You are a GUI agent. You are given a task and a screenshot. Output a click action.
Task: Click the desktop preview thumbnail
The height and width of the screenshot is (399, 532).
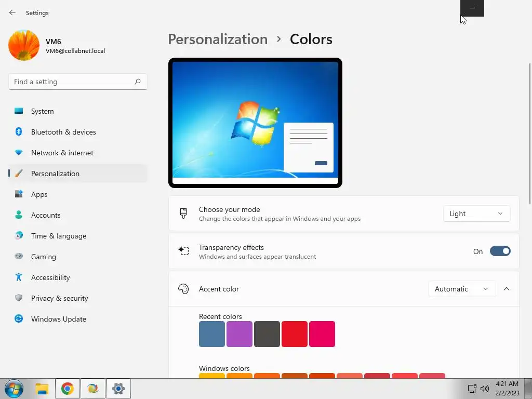tap(255, 123)
